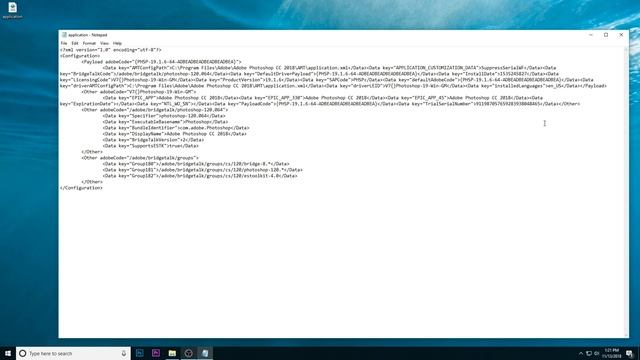
Task: Switch to Notepad taskbar button
Action: [x=205, y=353]
